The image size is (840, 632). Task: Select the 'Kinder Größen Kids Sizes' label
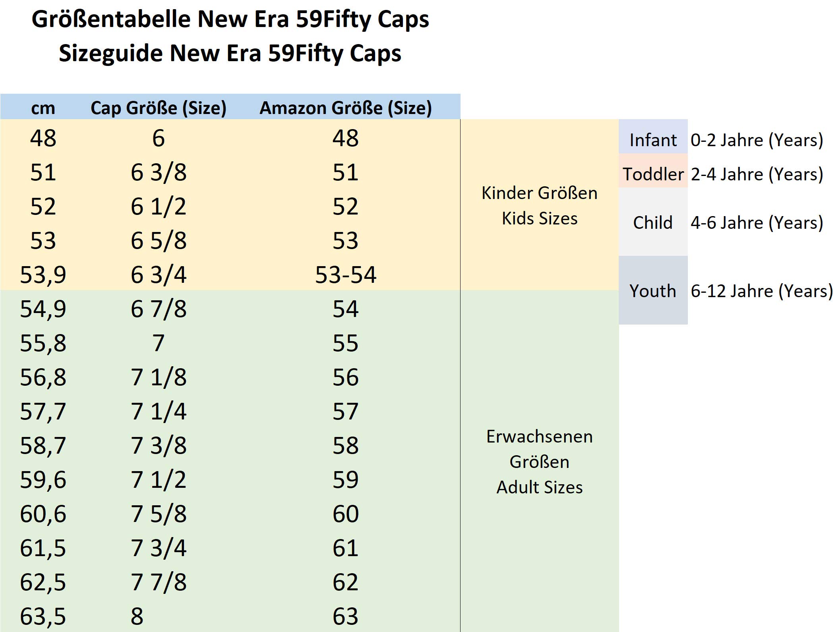point(539,205)
